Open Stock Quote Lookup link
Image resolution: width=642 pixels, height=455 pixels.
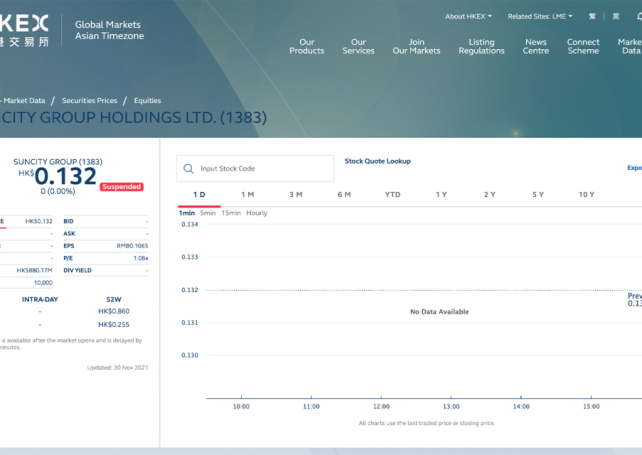tap(378, 161)
